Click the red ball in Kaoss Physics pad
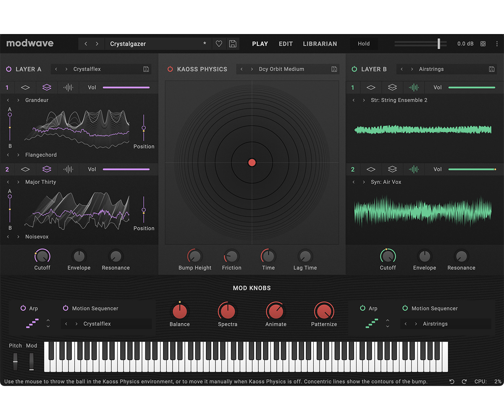Image resolution: width=504 pixels, height=420 pixels. click(x=252, y=163)
